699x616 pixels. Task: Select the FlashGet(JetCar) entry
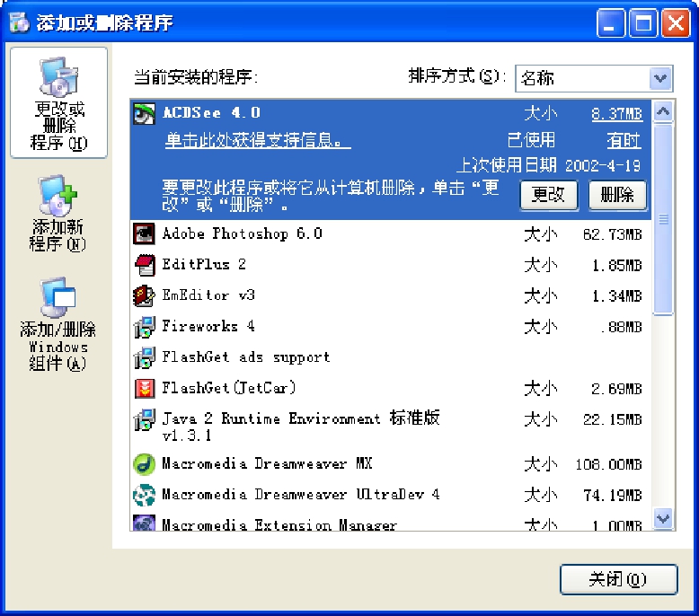(x=391, y=388)
